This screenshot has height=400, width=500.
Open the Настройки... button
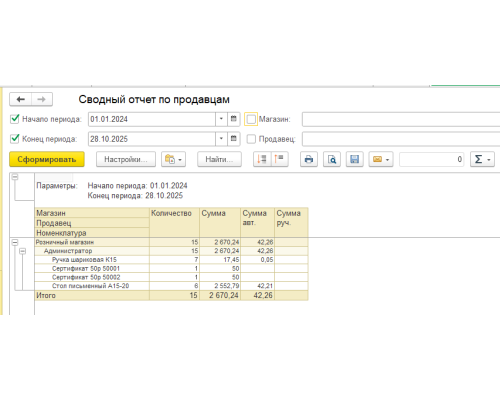[x=126, y=159]
